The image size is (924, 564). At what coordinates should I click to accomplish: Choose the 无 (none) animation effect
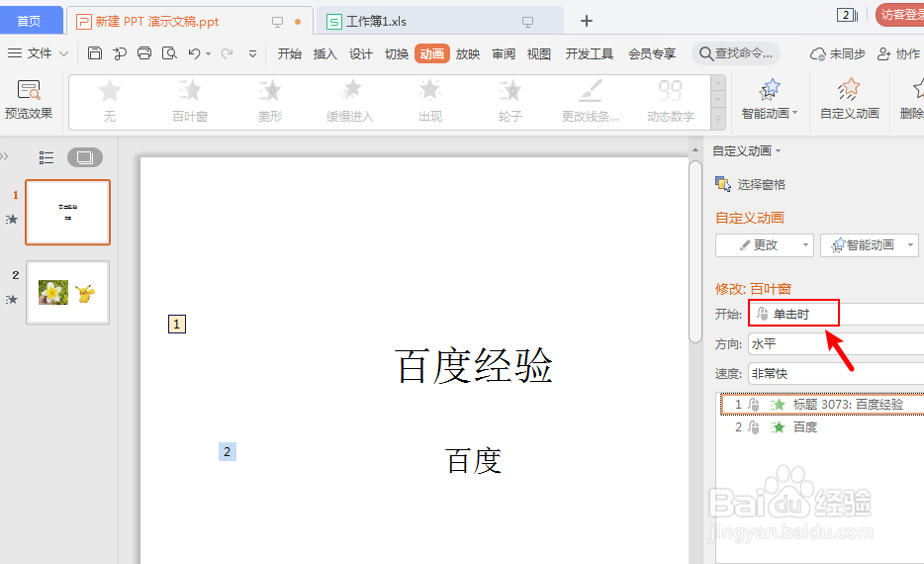[110, 101]
